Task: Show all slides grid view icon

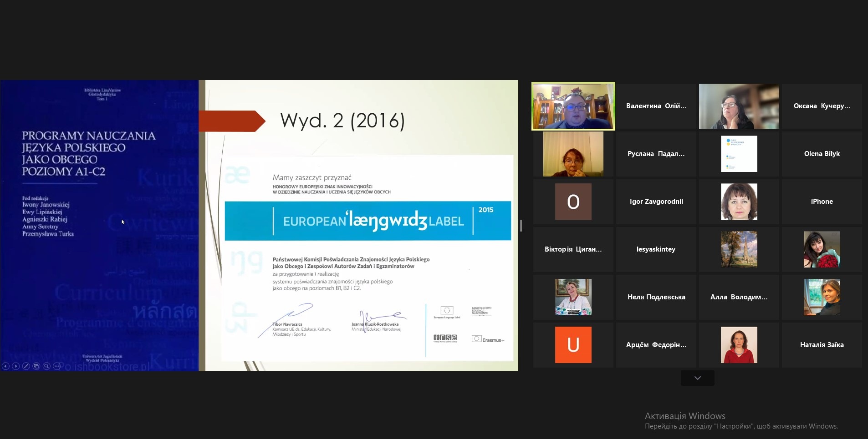Action: pyautogui.click(x=36, y=366)
